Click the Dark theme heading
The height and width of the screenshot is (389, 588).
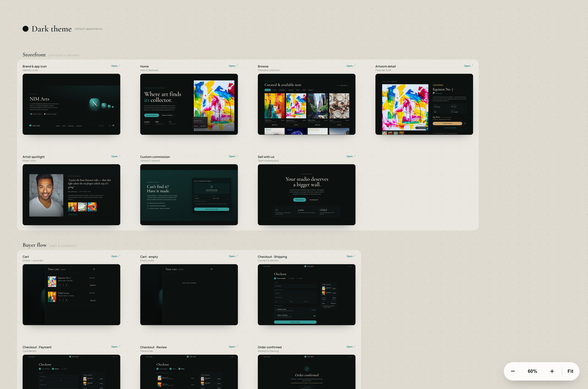52,29
